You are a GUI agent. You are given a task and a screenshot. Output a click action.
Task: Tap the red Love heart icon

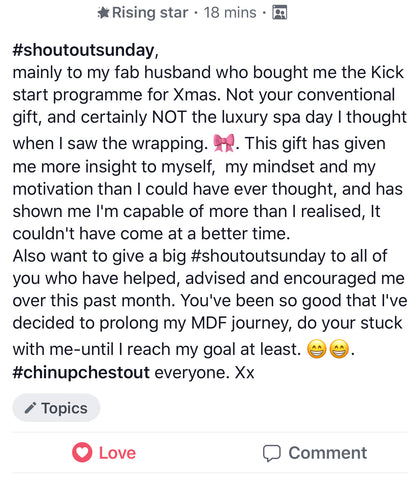click(82, 452)
